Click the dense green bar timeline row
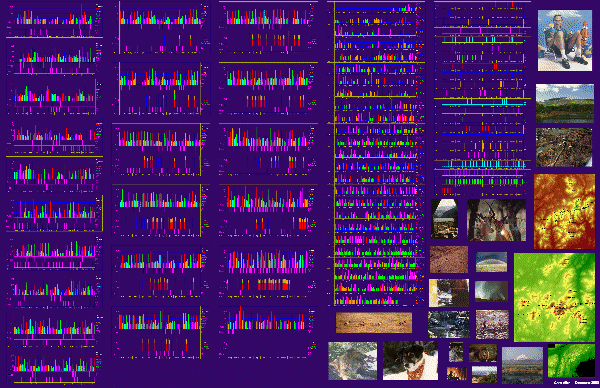This screenshot has height=388, width=600. (483, 181)
